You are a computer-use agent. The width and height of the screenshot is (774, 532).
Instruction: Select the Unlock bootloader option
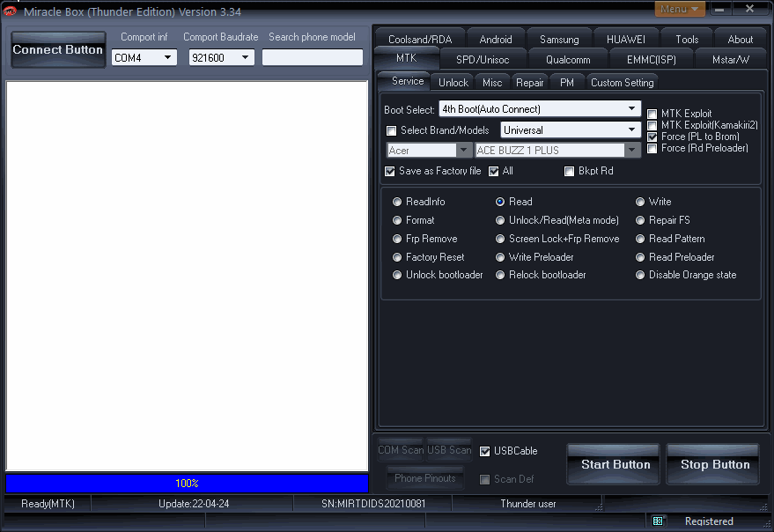[397, 275]
